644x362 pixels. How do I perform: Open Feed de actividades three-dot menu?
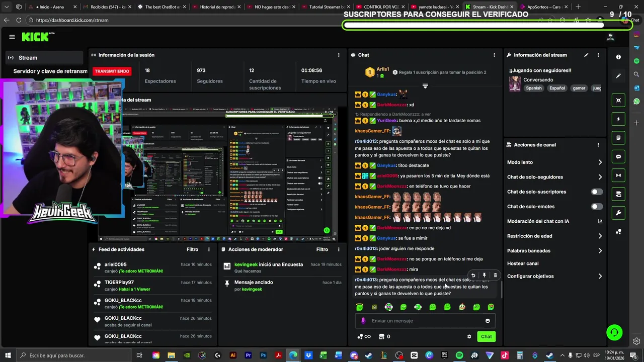(x=209, y=249)
